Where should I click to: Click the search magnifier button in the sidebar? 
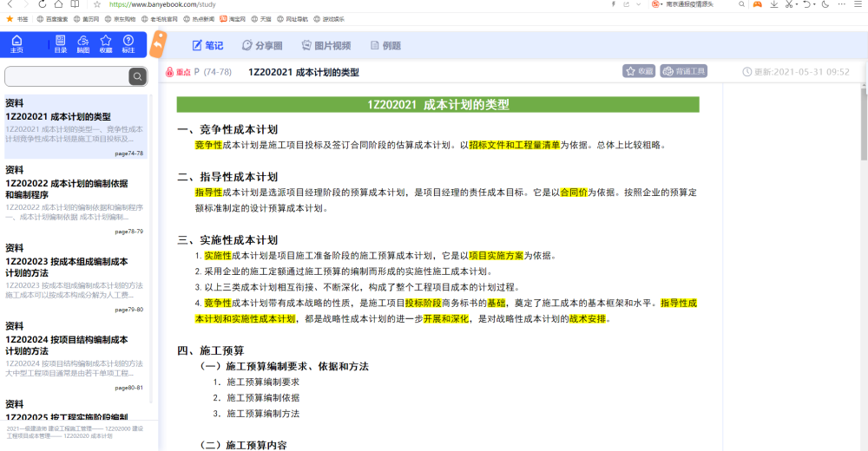[x=138, y=76]
